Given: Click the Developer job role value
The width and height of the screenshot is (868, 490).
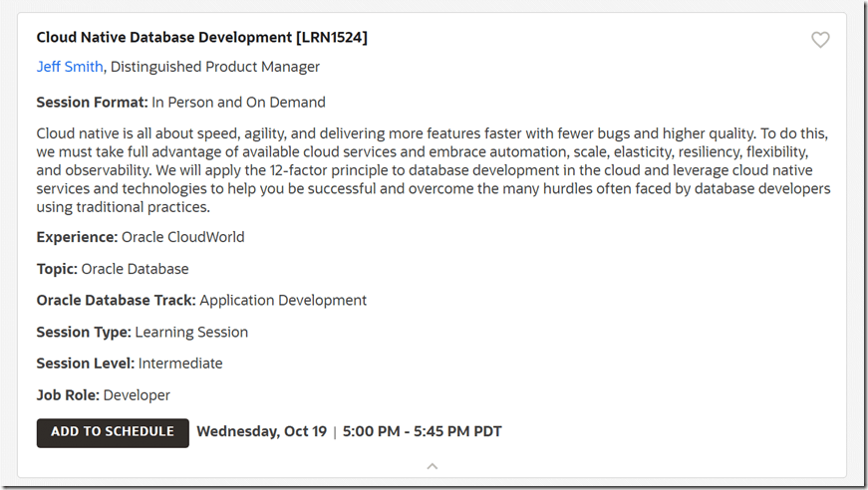Looking at the screenshot, I should [x=137, y=395].
